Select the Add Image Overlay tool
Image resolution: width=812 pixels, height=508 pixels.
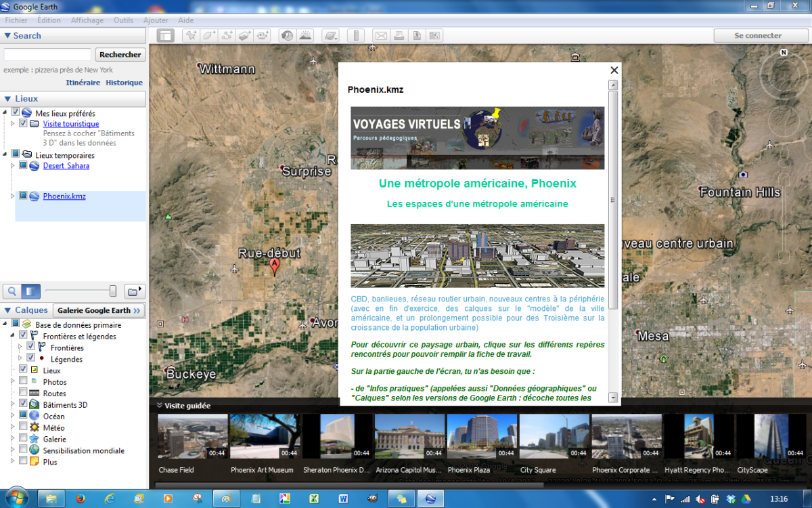[x=246, y=35]
